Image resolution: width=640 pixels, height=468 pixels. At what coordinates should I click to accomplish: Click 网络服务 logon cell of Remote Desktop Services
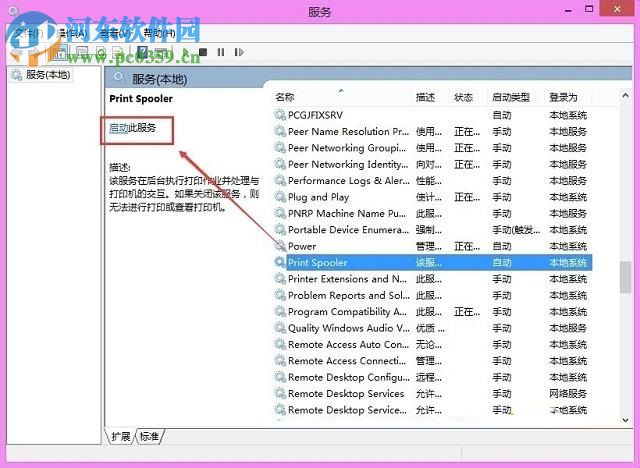point(568,393)
